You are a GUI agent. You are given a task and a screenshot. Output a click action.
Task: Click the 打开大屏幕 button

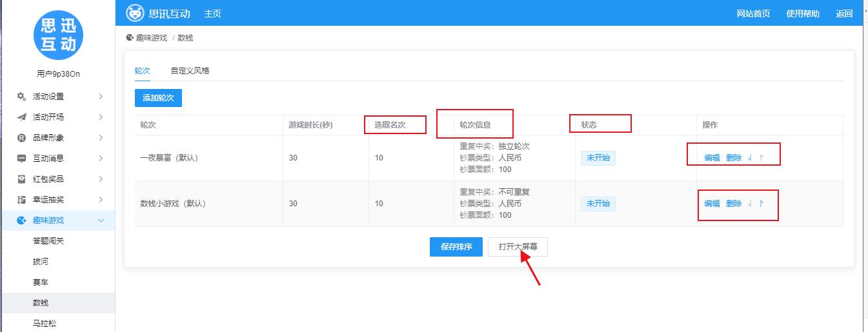click(x=518, y=247)
